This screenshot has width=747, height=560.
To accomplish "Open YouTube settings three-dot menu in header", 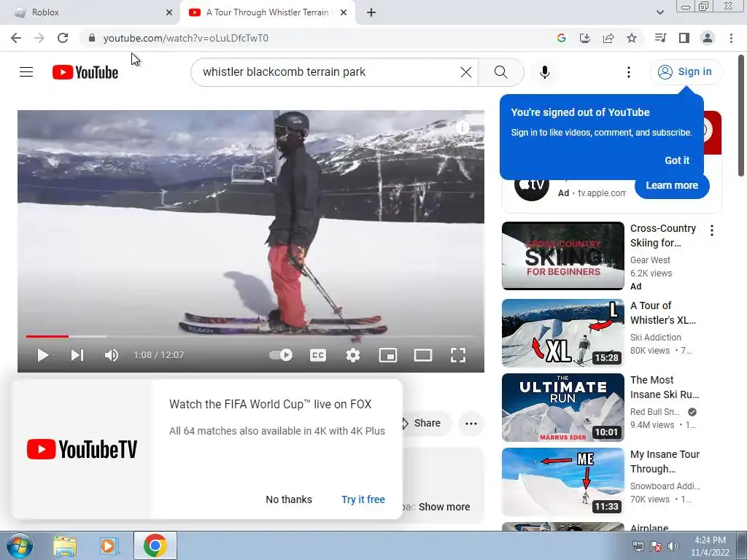I will [x=629, y=72].
